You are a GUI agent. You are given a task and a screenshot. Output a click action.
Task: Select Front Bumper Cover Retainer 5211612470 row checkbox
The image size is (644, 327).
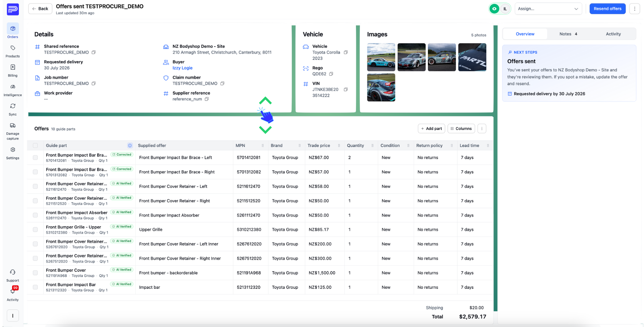[35, 186]
